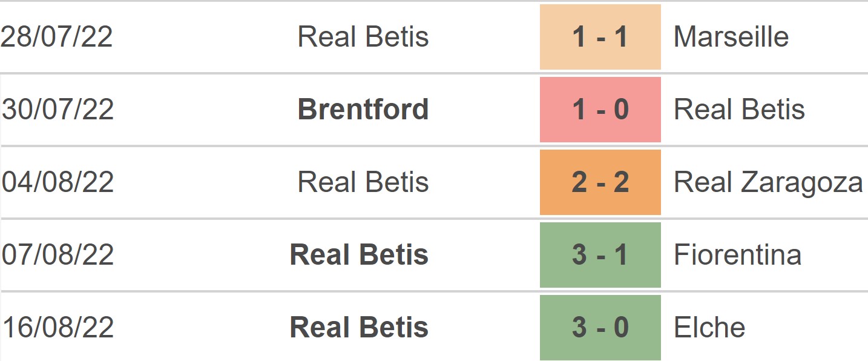Click the green 3 - 1 score box
Image resolution: width=868 pixels, height=361 pixels.
600,255
